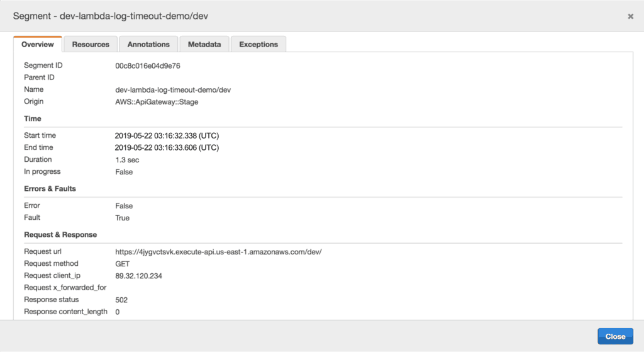Click the Request & Response section heading
The width and height of the screenshot is (644, 352).
click(60, 235)
